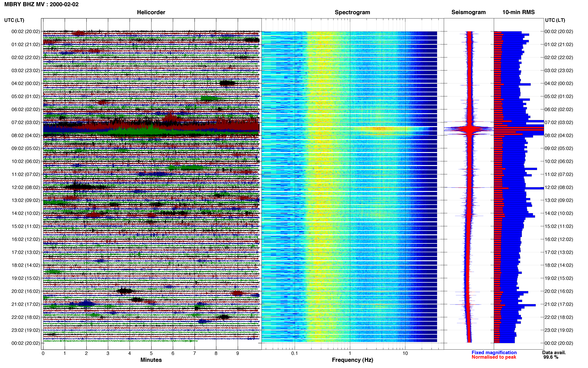Viewport: 588px width, 368px height.
Task: Click left time label '05:02 (01:02)'
Action: click(26, 96)
